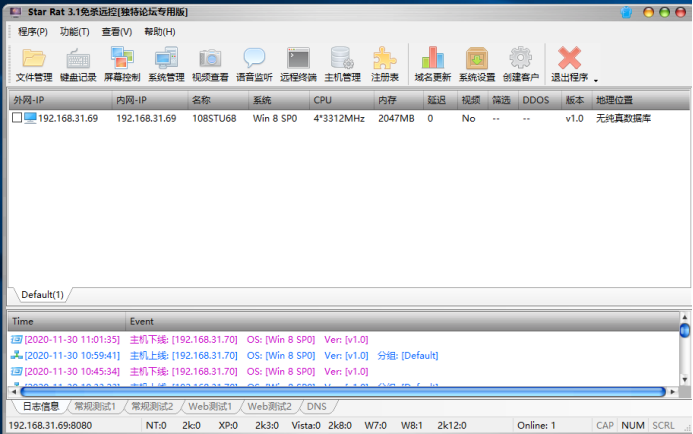This screenshot has width=693, height=434.
Task: Switch to the Web测试2 tab
Action: point(269,407)
